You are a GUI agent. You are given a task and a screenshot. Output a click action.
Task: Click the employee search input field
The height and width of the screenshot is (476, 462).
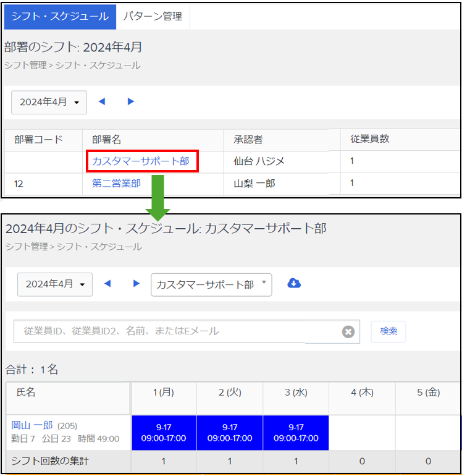click(176, 331)
